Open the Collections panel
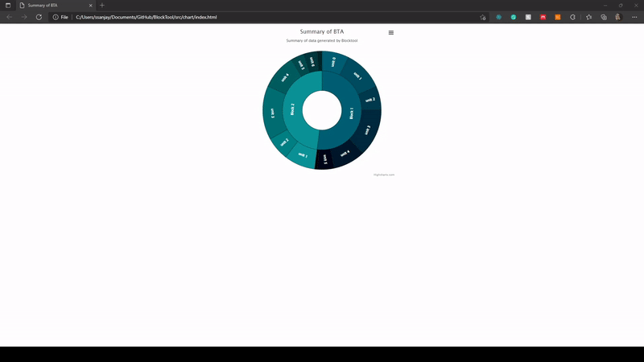Viewport: 644px width, 362px height. [604, 17]
